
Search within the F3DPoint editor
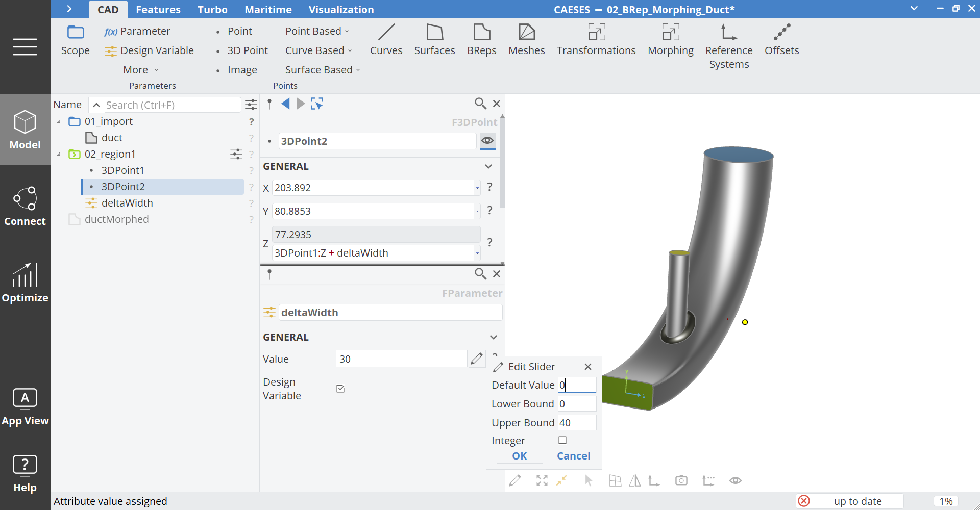[480, 104]
